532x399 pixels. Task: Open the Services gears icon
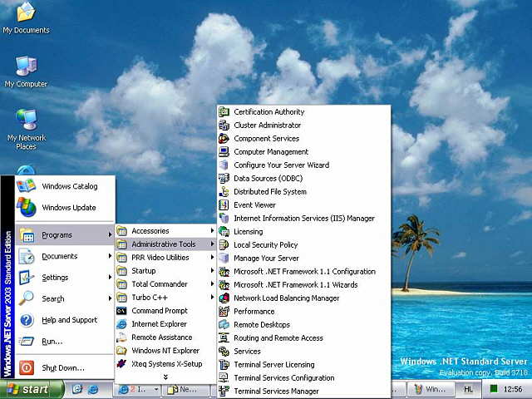[224, 351]
